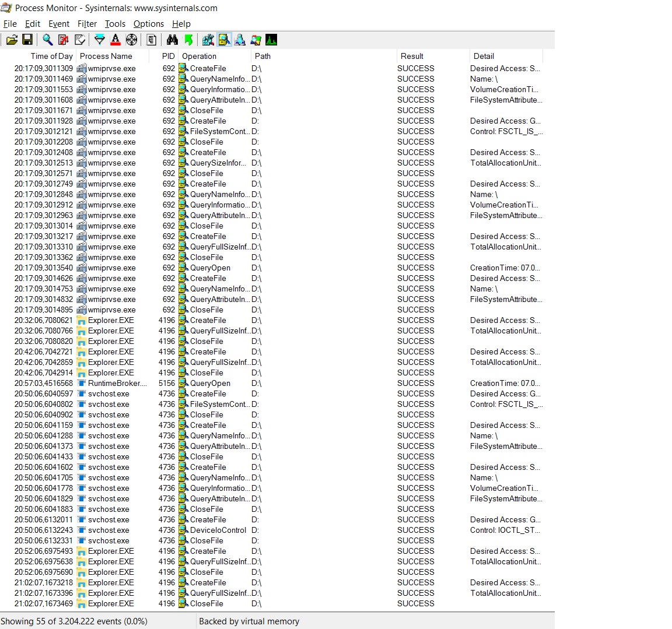Toggle Show Network Activity
The height and width of the screenshot is (629, 672).
(240, 40)
